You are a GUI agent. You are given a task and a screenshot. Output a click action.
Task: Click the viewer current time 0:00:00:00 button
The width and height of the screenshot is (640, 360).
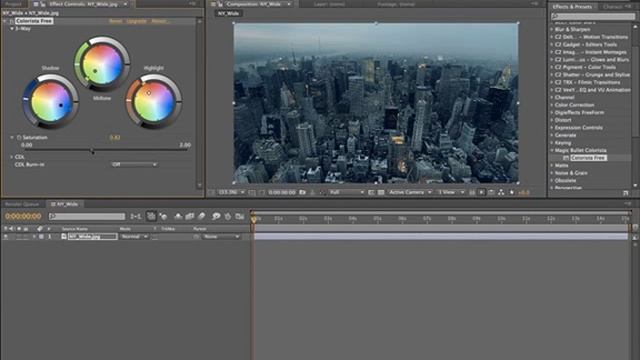click(x=282, y=192)
